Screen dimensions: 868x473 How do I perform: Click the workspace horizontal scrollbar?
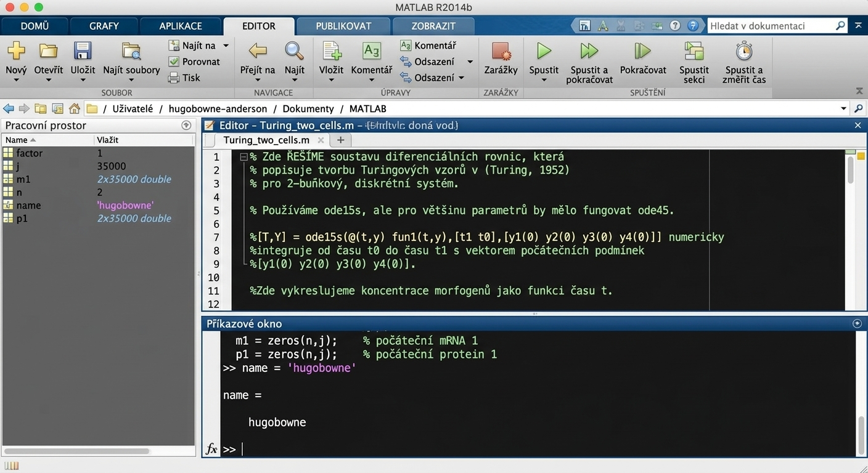click(77, 451)
